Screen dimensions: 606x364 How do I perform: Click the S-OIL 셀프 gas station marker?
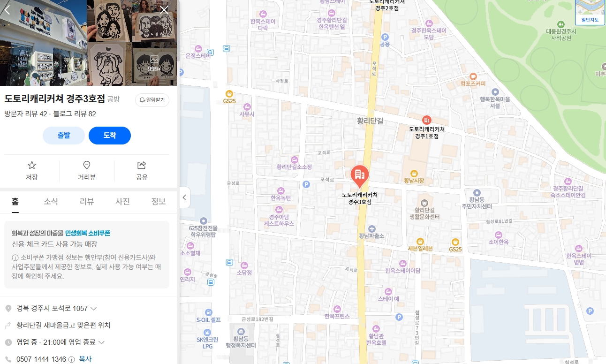click(208, 313)
